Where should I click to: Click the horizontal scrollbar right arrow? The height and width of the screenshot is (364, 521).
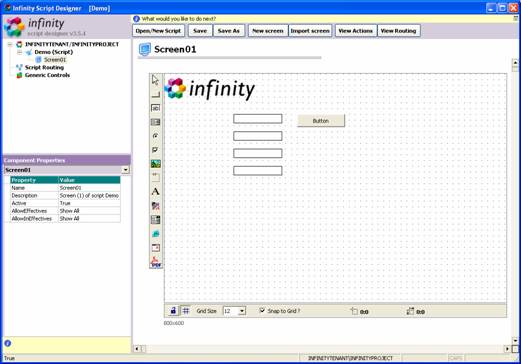click(508, 349)
